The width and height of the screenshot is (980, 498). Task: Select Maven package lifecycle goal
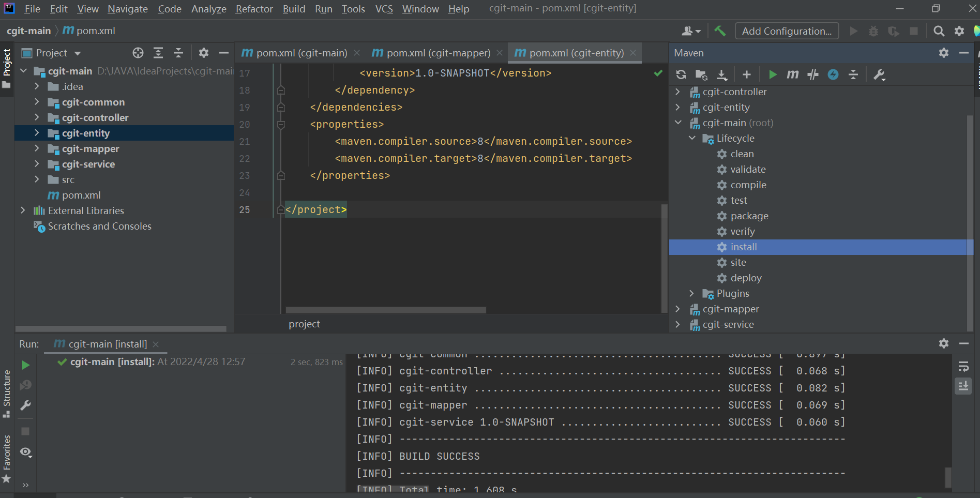(749, 216)
